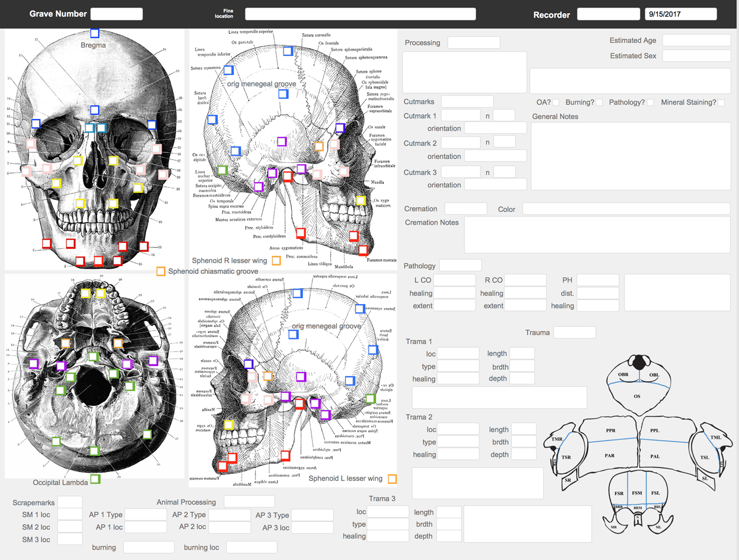Check the Sphenoid L lesser wing marker
The image size is (739, 560).
[x=392, y=479]
